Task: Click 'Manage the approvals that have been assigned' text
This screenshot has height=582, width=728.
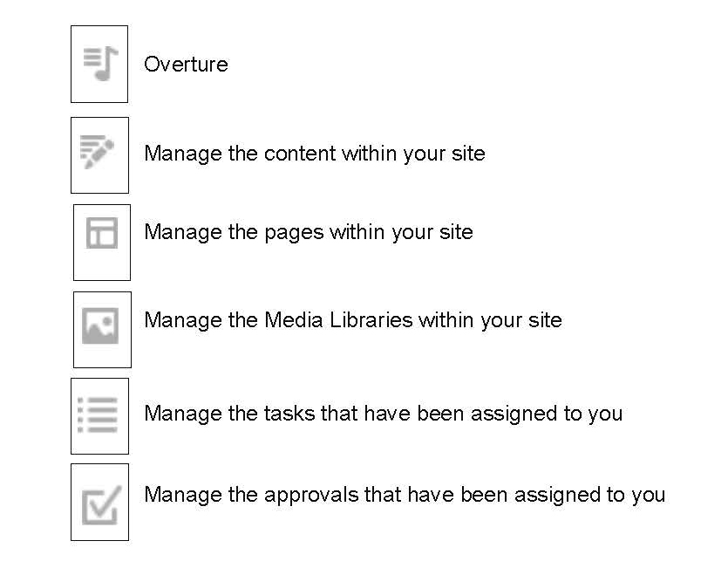Action: point(404,496)
